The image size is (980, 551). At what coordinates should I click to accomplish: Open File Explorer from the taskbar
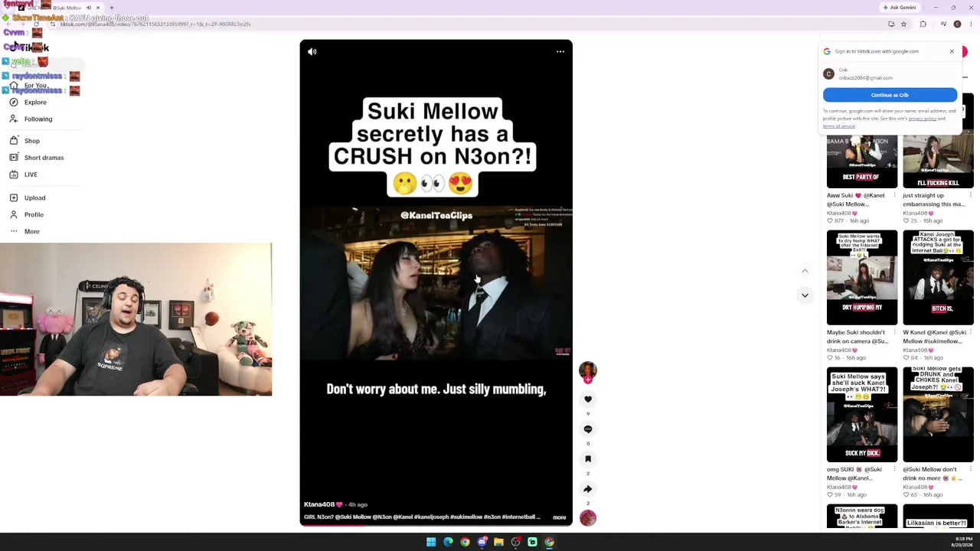(498, 542)
